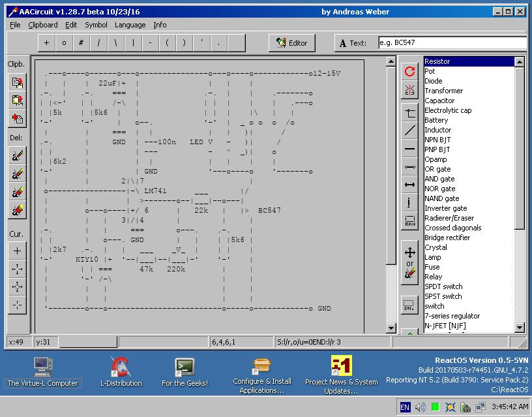
Task: Open the Language menu
Action: [130, 25]
